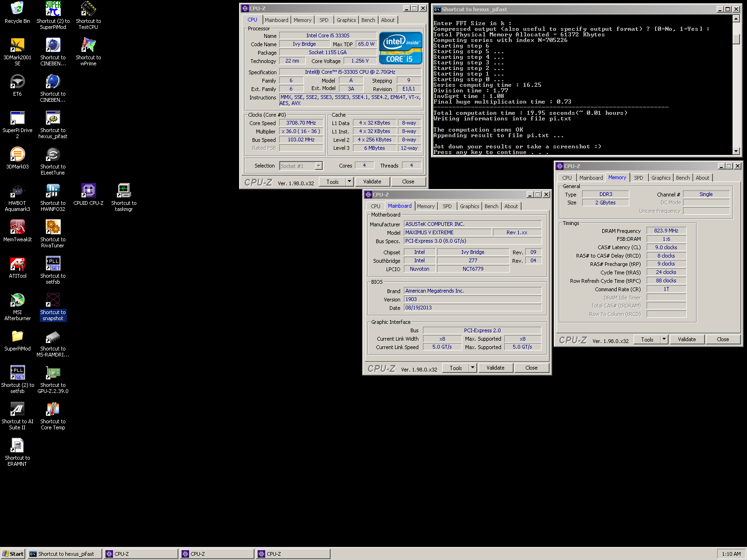This screenshot has width=747, height=560.
Task: Select the ATITool desktop icon
Action: (x=17, y=267)
